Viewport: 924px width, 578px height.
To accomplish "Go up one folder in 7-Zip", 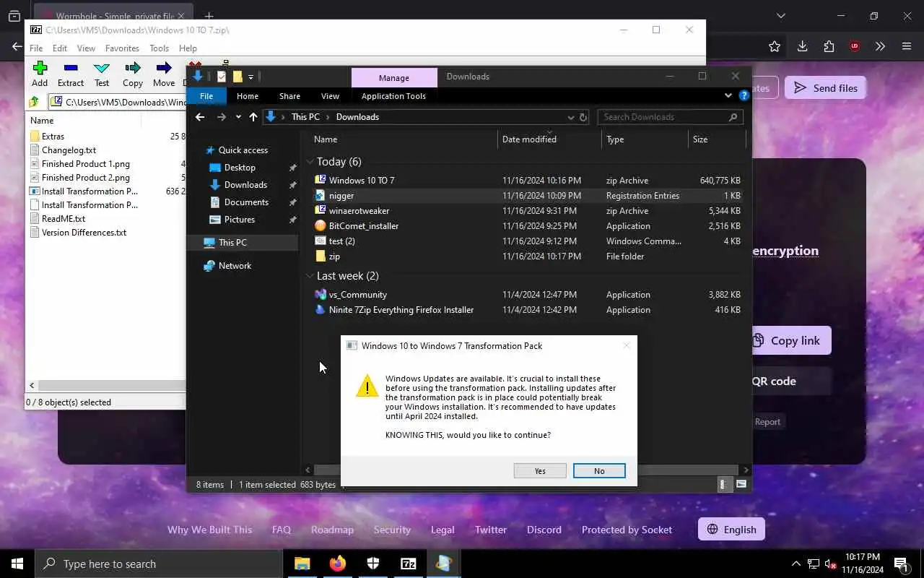I will 34,103.
